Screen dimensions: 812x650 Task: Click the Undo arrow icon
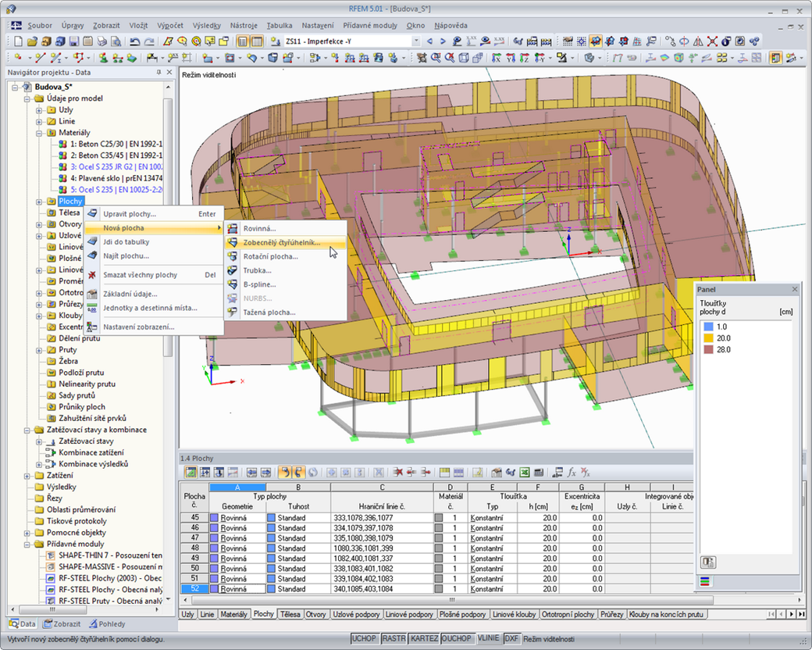(x=135, y=41)
